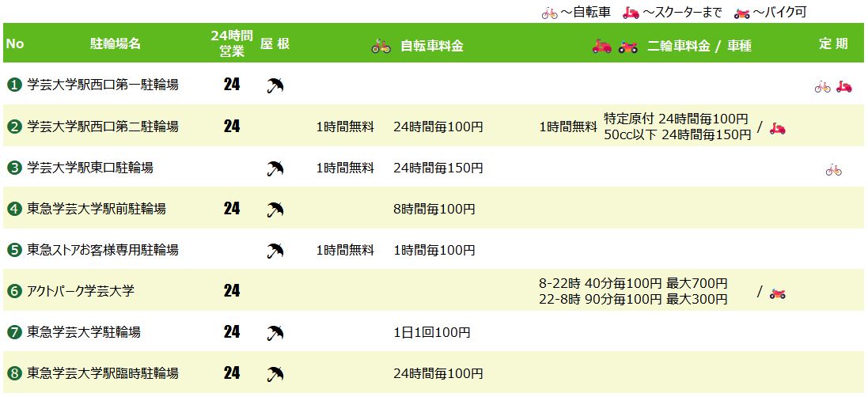This screenshot has width=868, height=397.
Task: Click the bicycle icon in the legend
Action: 550,13
